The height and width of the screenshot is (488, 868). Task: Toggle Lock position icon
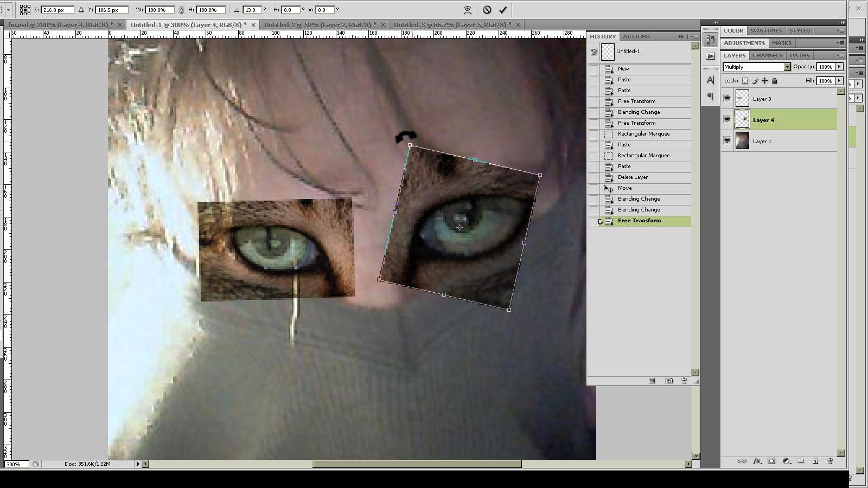pyautogui.click(x=764, y=81)
